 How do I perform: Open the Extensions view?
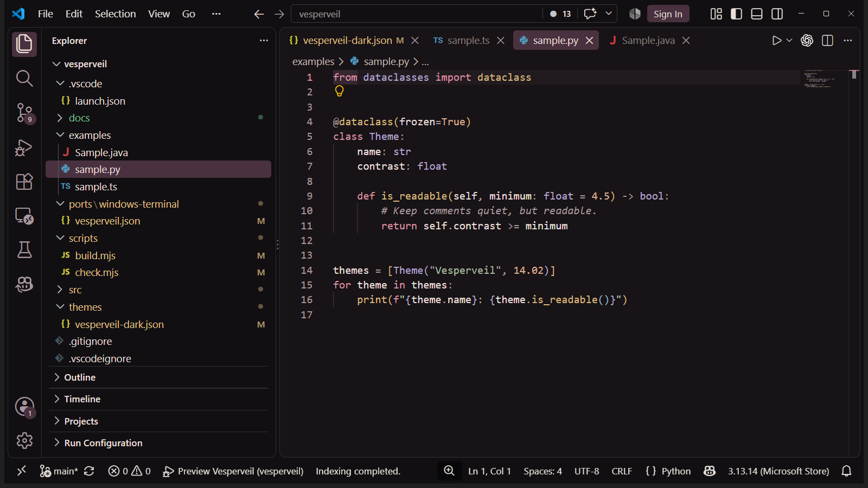click(x=24, y=182)
